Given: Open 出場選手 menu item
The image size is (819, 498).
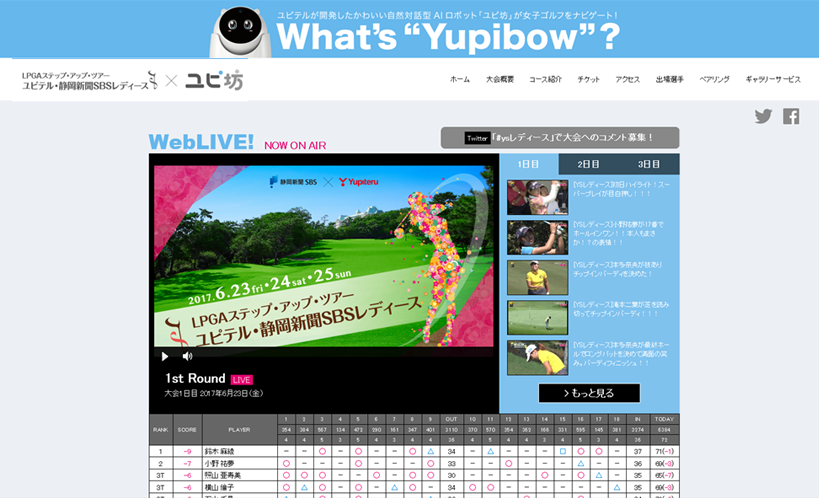Looking at the screenshot, I should tap(670, 79).
